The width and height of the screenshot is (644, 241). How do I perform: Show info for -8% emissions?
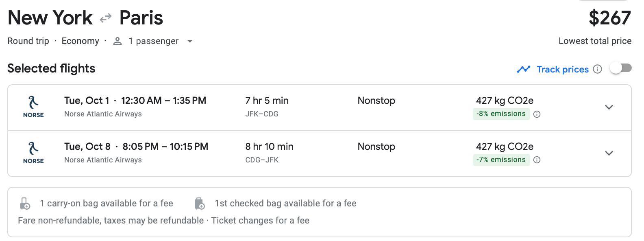537,114
